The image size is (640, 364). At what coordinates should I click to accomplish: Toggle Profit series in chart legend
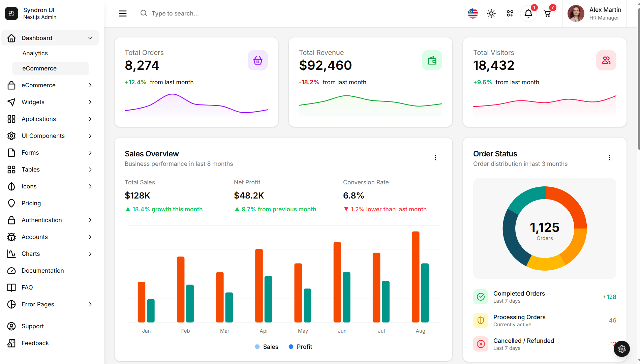pyautogui.click(x=300, y=347)
